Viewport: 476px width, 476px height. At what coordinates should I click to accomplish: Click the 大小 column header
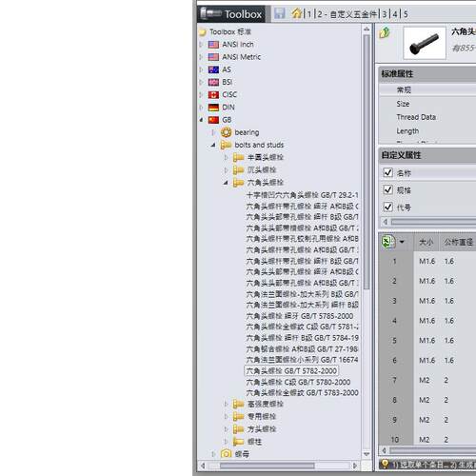pyautogui.click(x=426, y=243)
